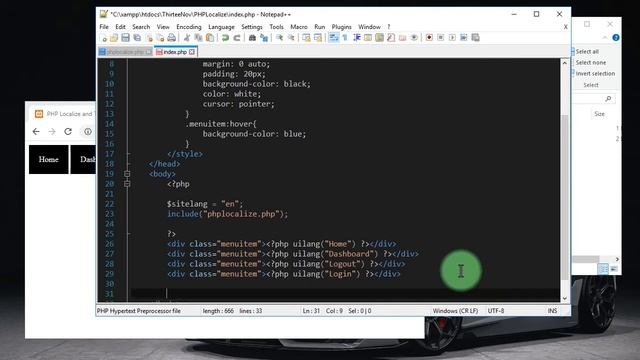Collapse the fold marker on line 20
Image resolution: width=640 pixels, height=360 pixels.
pos(127,184)
